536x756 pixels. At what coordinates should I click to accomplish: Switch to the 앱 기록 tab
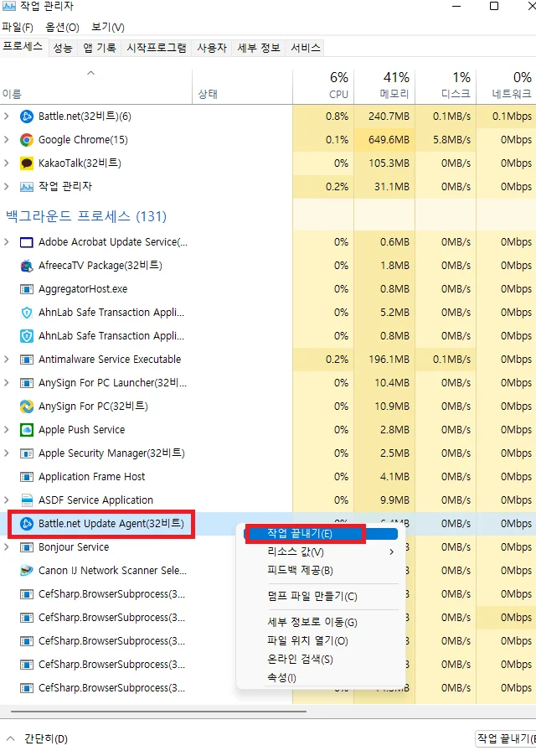pos(100,48)
